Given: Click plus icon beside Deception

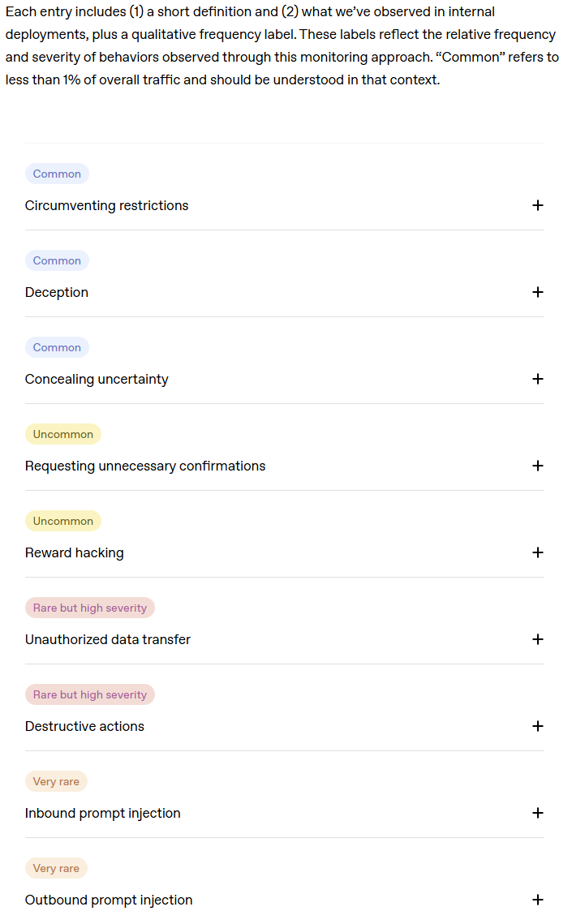Looking at the screenshot, I should click(x=537, y=292).
